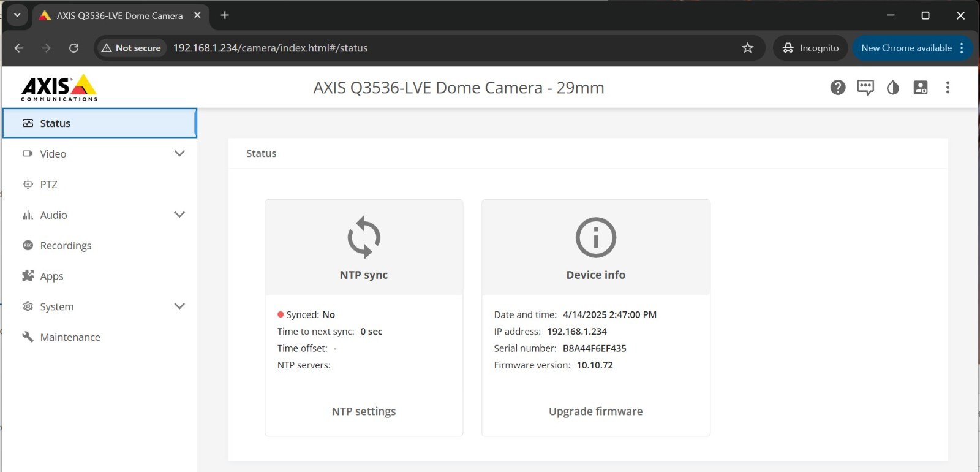This screenshot has width=980, height=472.
Task: Click the Video camera sidebar icon
Action: click(x=28, y=154)
